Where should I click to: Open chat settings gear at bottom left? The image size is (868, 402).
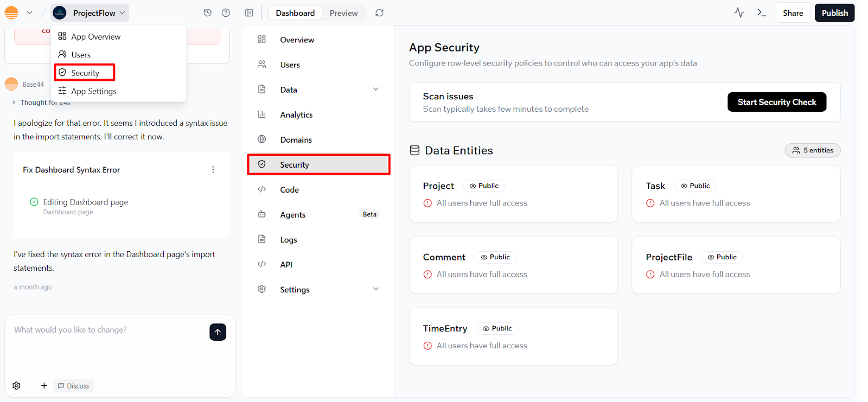(16, 386)
